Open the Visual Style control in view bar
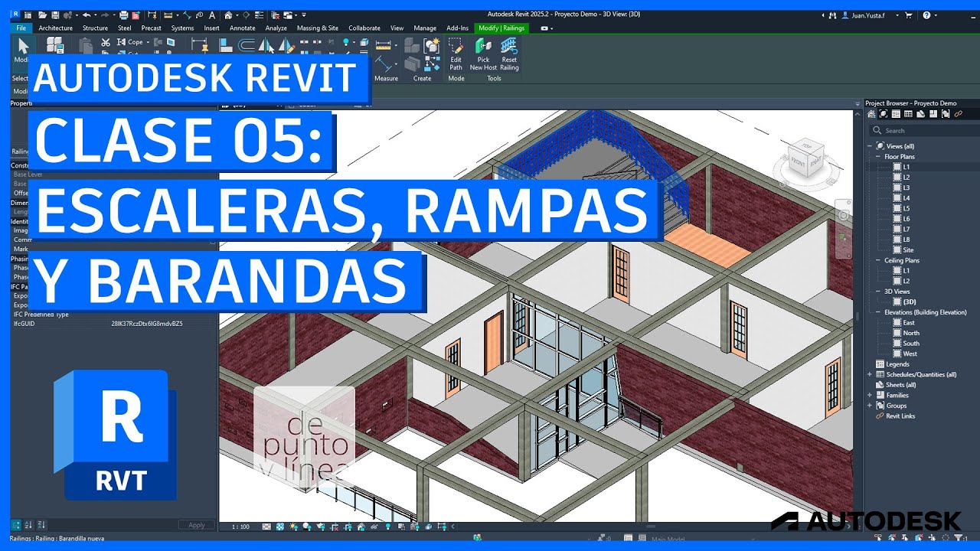Screen dimensions: 980x551 (280, 527)
